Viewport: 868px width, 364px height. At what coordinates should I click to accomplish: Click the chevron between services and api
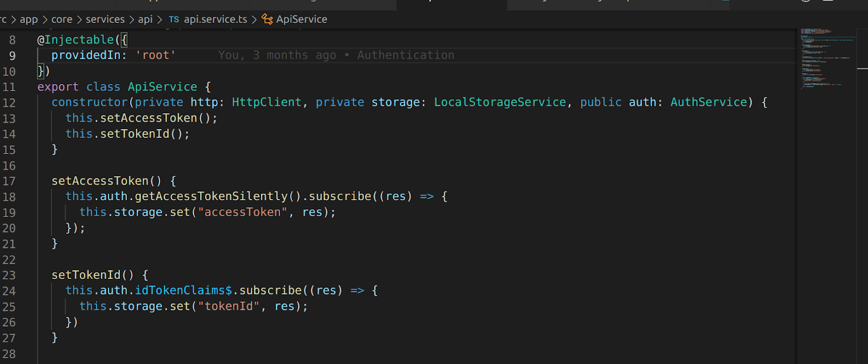[131, 20]
